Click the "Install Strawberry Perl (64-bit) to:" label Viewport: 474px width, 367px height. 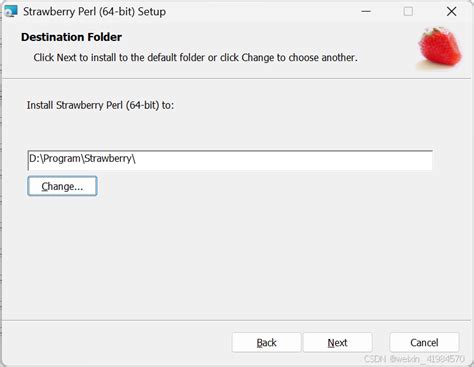pos(100,105)
